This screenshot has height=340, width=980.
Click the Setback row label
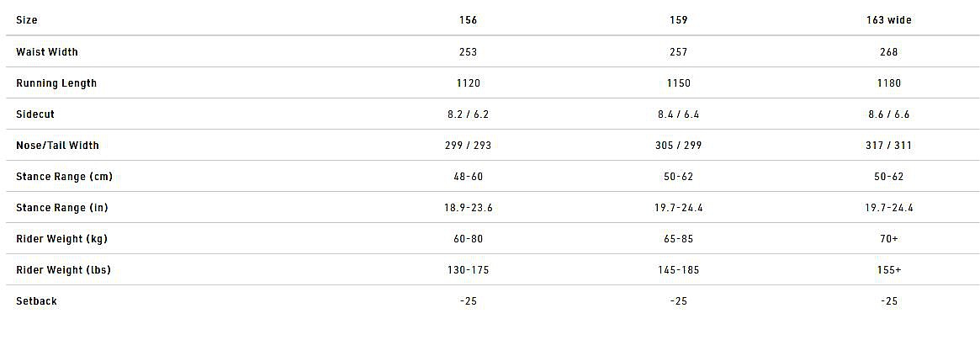click(36, 301)
